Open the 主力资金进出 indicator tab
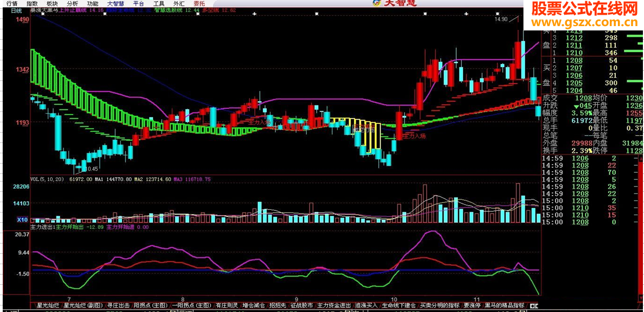644x312 pixels. pos(334,305)
